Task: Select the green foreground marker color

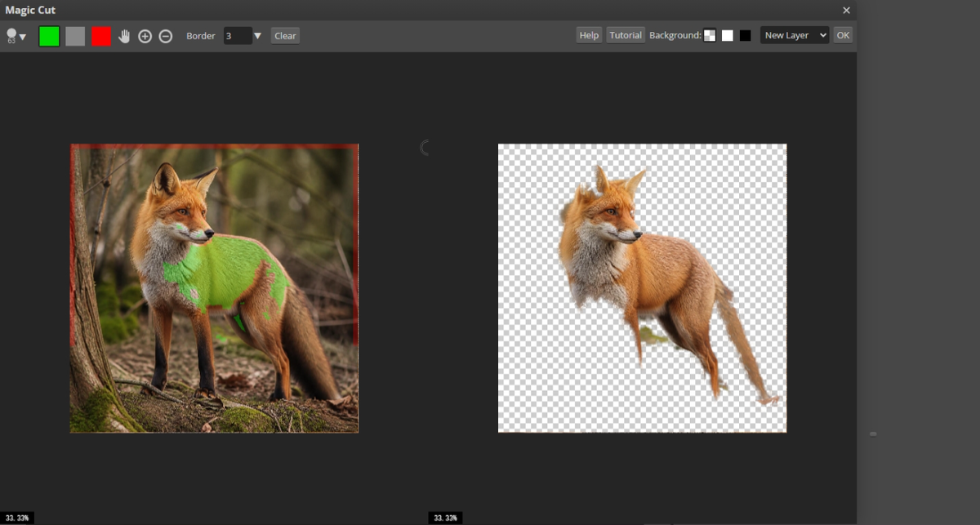Action: point(49,36)
